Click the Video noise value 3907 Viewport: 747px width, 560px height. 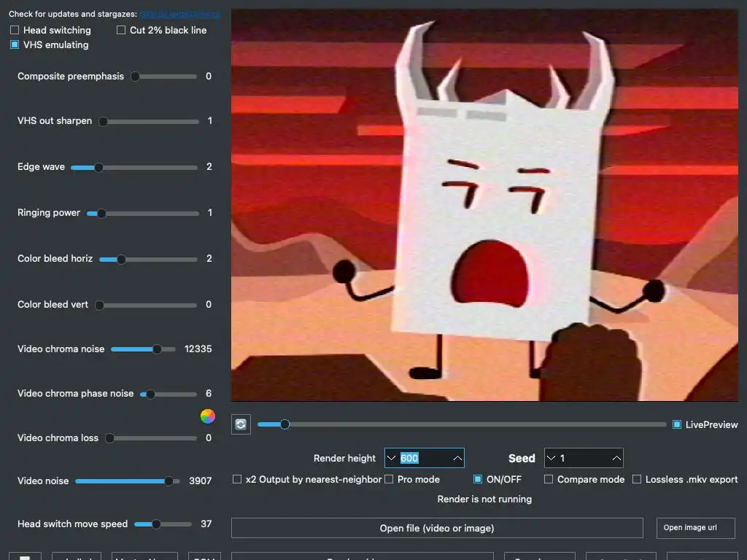(x=200, y=481)
